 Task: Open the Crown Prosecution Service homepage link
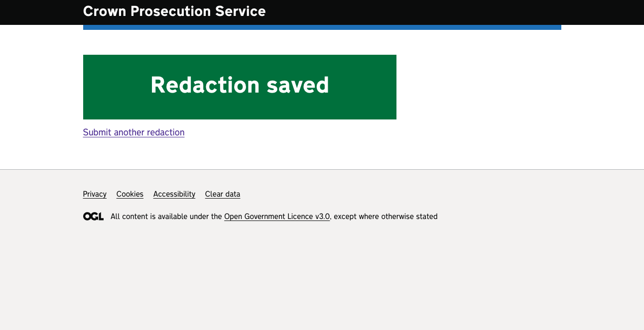(174, 11)
